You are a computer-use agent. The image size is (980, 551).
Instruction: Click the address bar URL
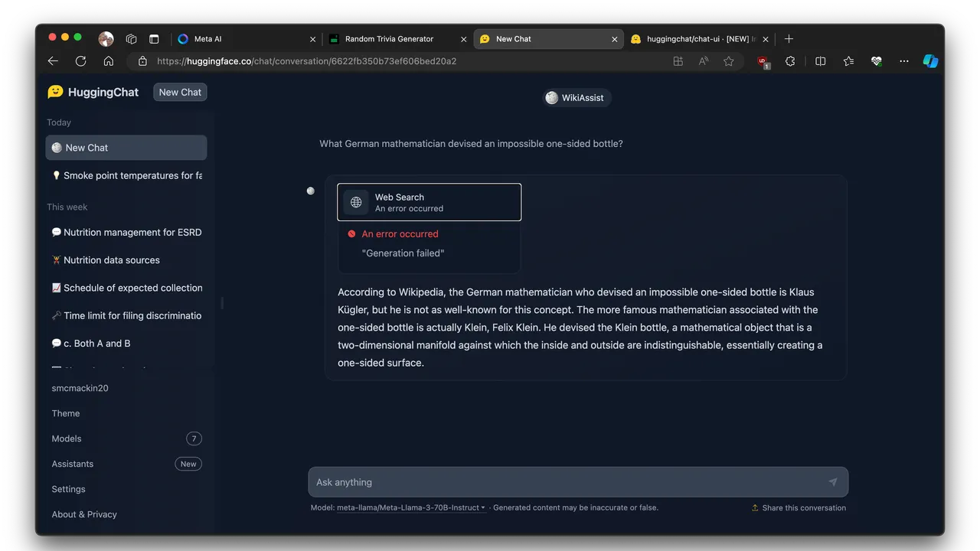[x=306, y=61]
